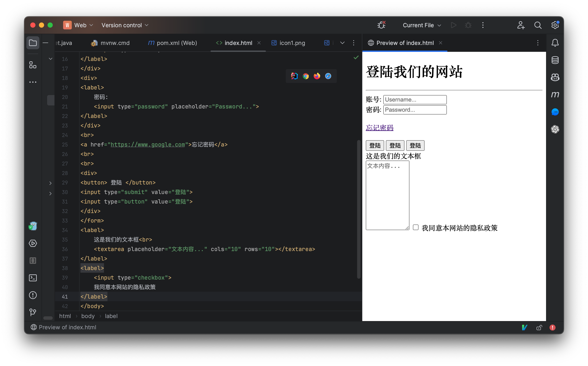
Task: Click the first 登陆 button in preview
Action: pyautogui.click(x=375, y=145)
